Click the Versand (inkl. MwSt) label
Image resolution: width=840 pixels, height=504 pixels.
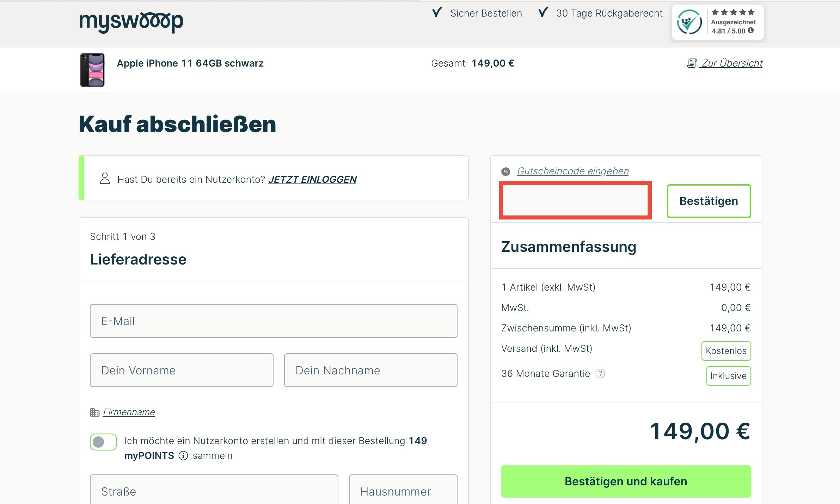547,349
